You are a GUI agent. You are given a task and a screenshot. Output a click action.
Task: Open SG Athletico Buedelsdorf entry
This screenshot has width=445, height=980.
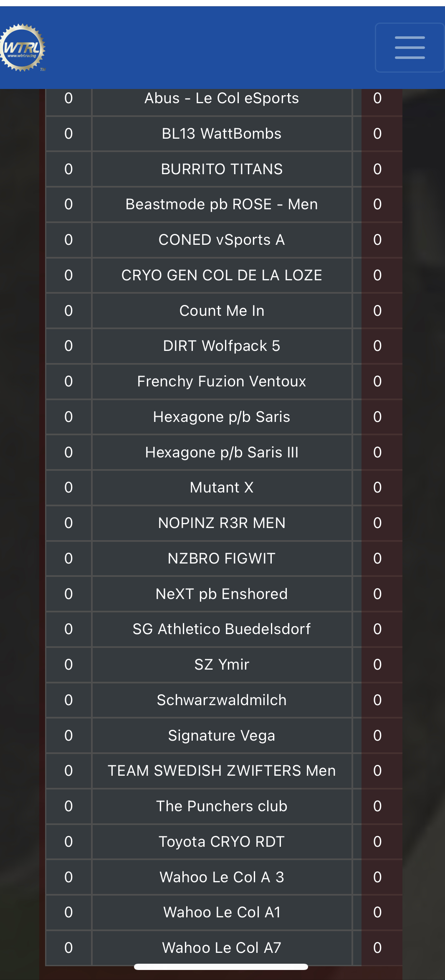pos(224,629)
